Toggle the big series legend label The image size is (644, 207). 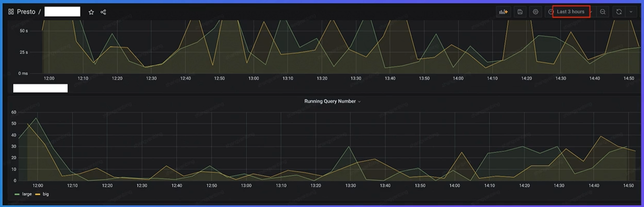(46, 194)
